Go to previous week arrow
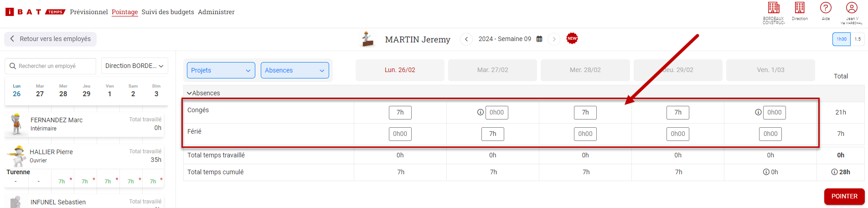This screenshot has width=868, height=208. 466,39
